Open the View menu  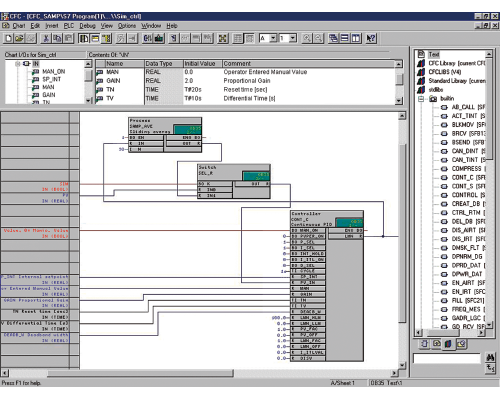click(107, 26)
